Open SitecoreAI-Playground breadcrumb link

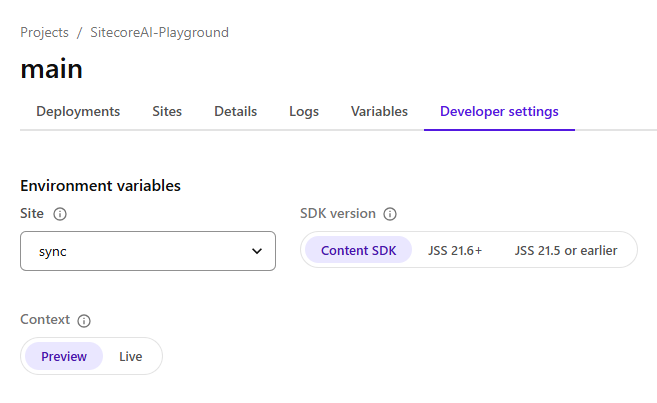[160, 32]
